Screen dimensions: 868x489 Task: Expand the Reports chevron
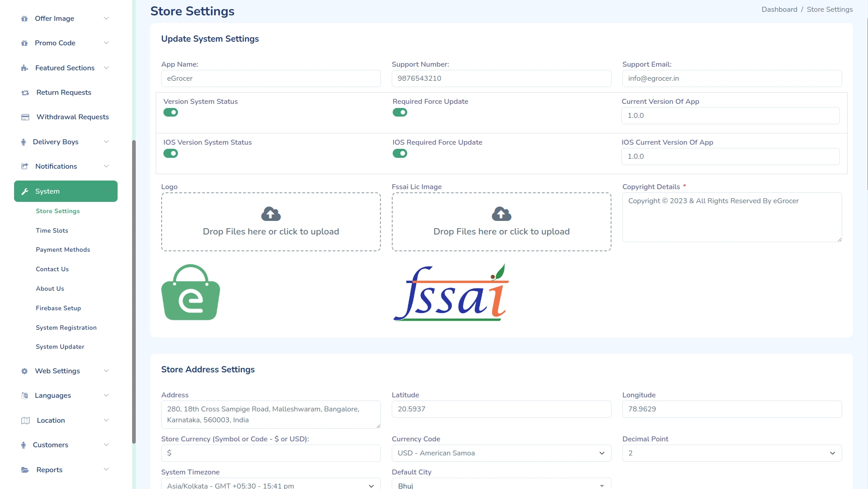(106, 470)
